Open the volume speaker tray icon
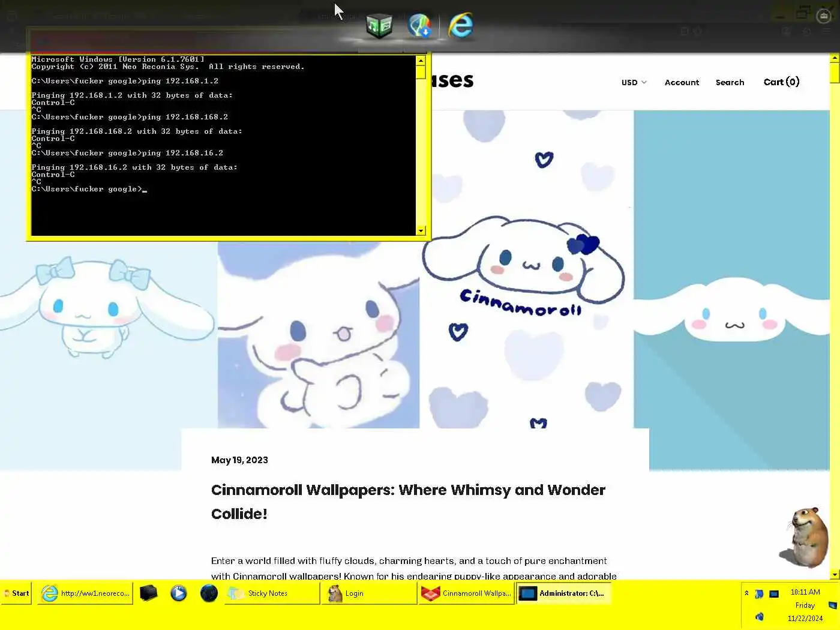 tap(760, 617)
